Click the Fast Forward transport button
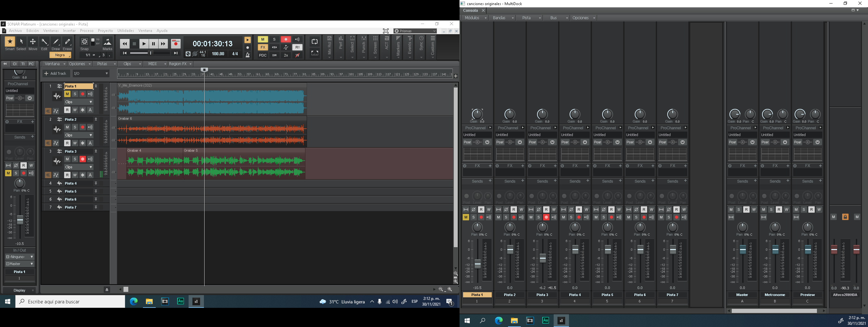Screen dimensions: 868x327 pos(163,44)
